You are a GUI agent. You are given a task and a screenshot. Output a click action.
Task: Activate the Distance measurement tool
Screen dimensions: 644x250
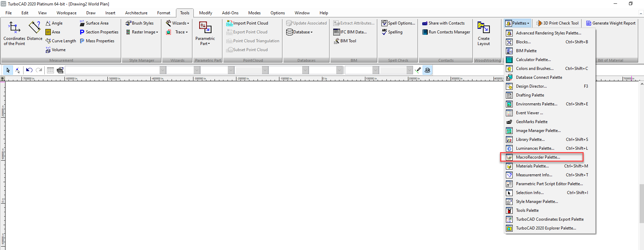pos(34,31)
